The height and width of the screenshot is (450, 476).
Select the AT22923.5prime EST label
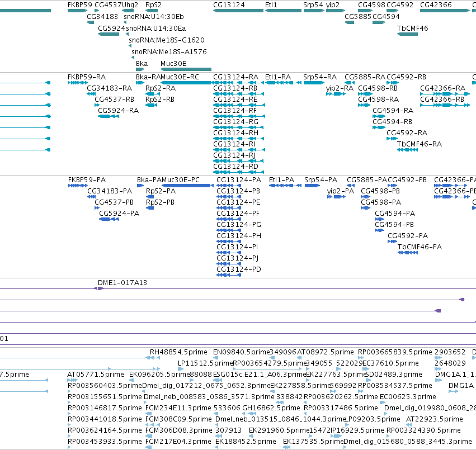[435, 419]
